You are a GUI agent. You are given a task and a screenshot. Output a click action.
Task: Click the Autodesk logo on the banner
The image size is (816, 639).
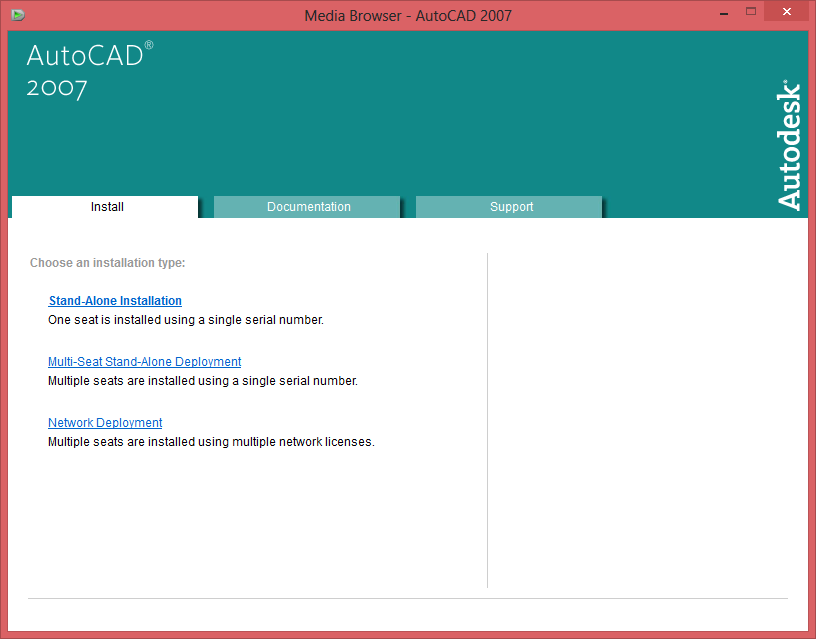point(789,145)
